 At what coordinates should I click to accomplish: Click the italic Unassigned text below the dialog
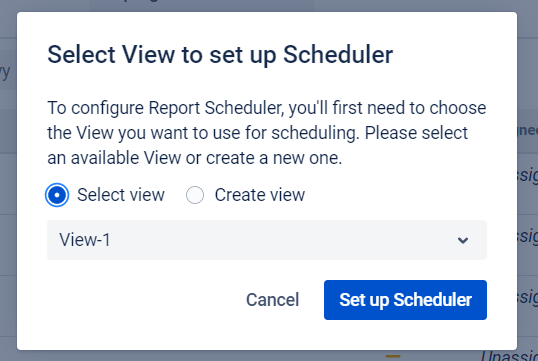509,356
